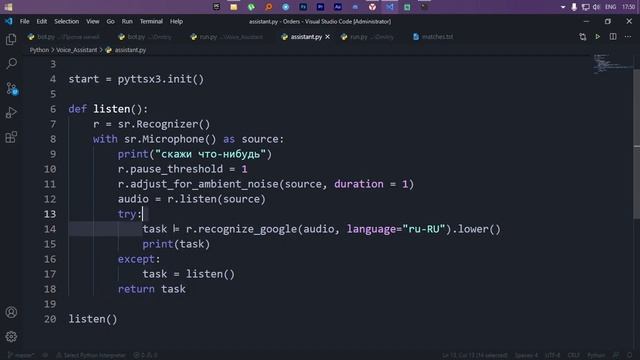Click the Open Changes compare icon
Screen dimensions: 640x360
pos(582,37)
